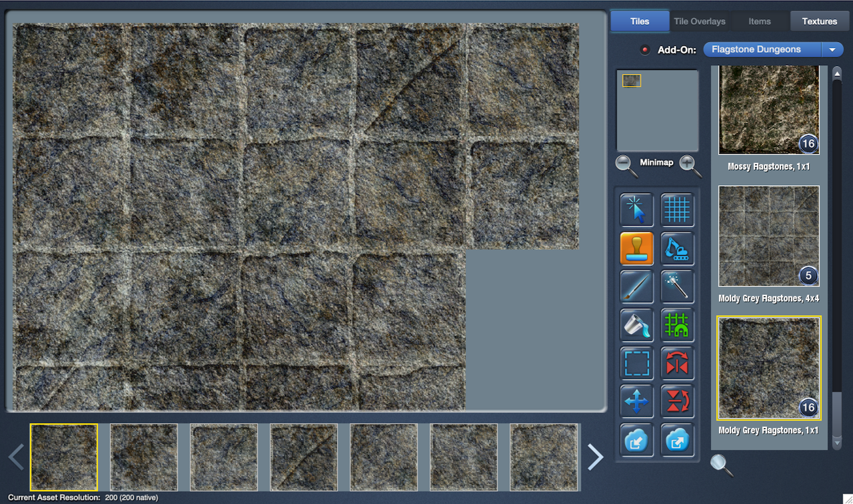Show previous tile variations with left chevron
The height and width of the screenshot is (504, 853).
click(x=16, y=457)
